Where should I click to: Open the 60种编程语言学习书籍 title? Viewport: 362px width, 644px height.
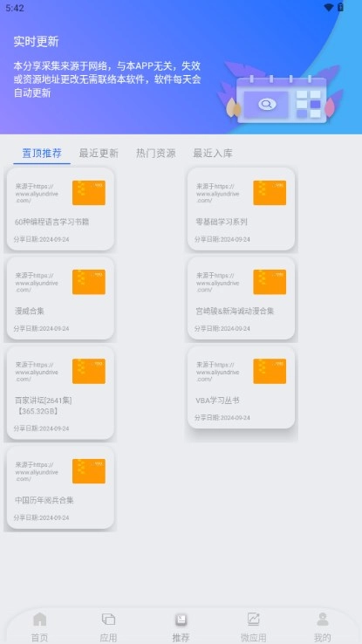click(52, 223)
